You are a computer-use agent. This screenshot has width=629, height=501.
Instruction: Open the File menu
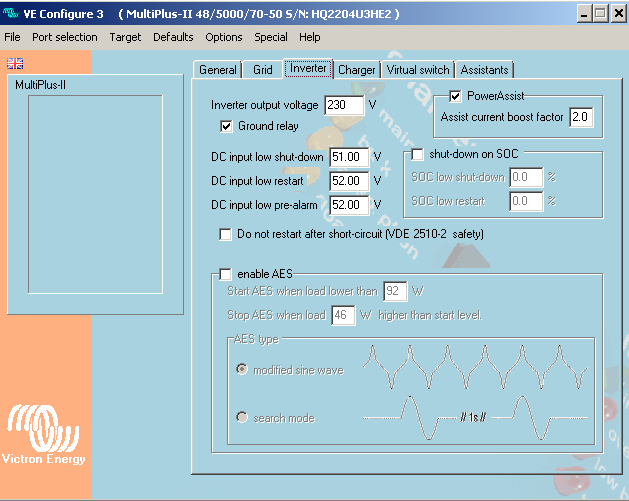pos(12,37)
